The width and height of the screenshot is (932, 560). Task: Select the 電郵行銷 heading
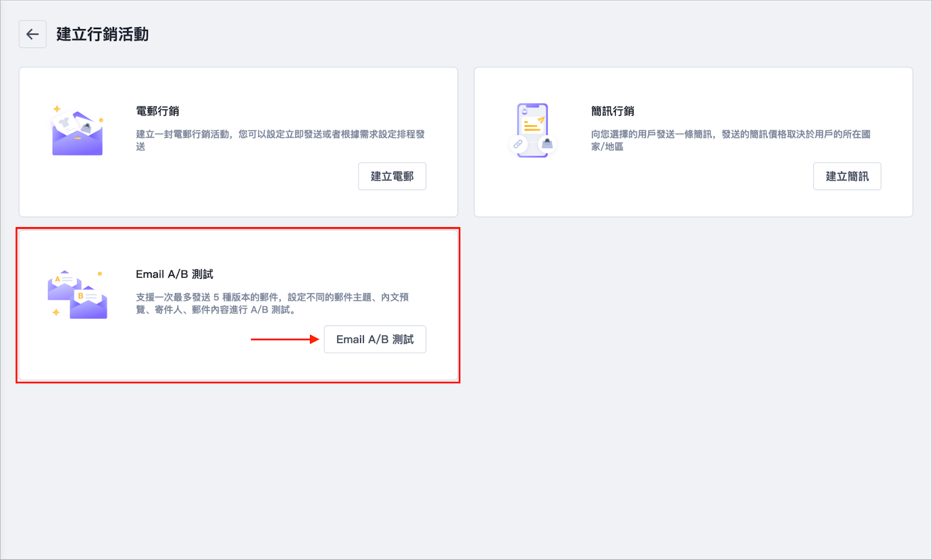click(157, 111)
